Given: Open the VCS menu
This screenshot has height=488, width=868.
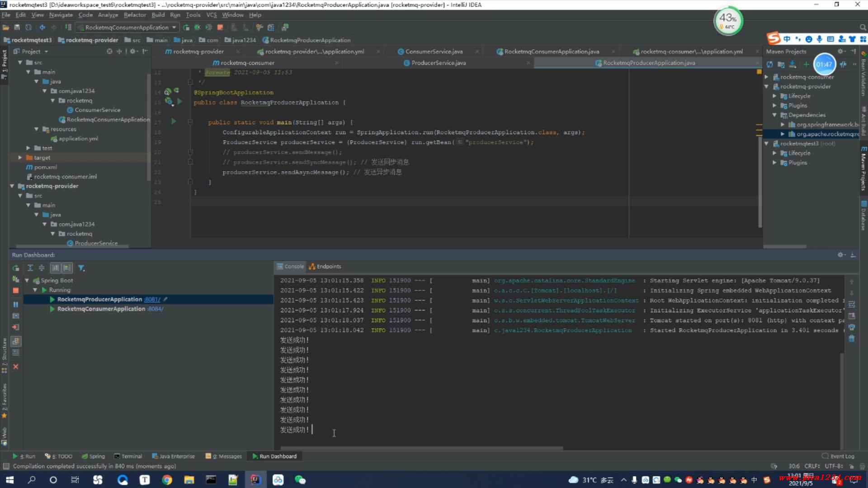Looking at the screenshot, I should (x=211, y=15).
